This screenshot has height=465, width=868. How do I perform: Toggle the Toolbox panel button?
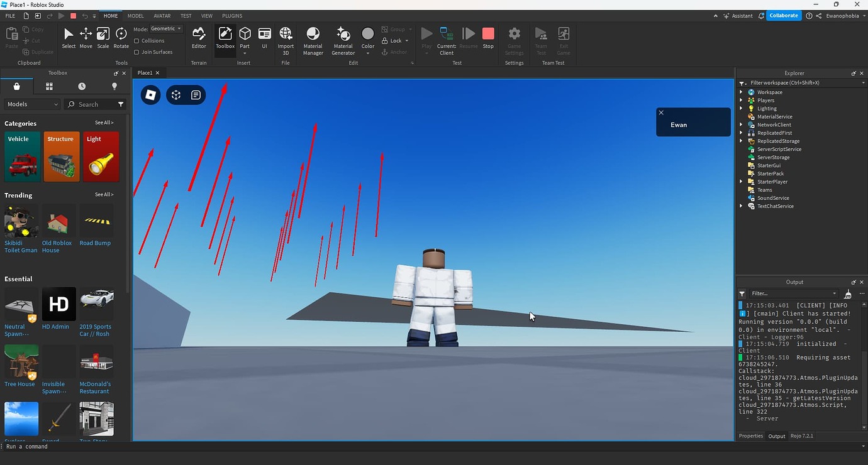[225, 38]
